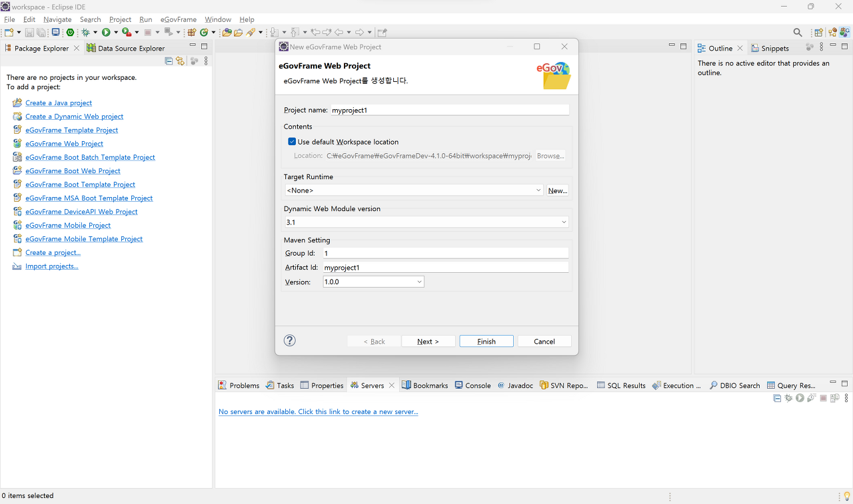Open the Maven Version combo box
Screen dimensions: 853x504
click(373, 282)
